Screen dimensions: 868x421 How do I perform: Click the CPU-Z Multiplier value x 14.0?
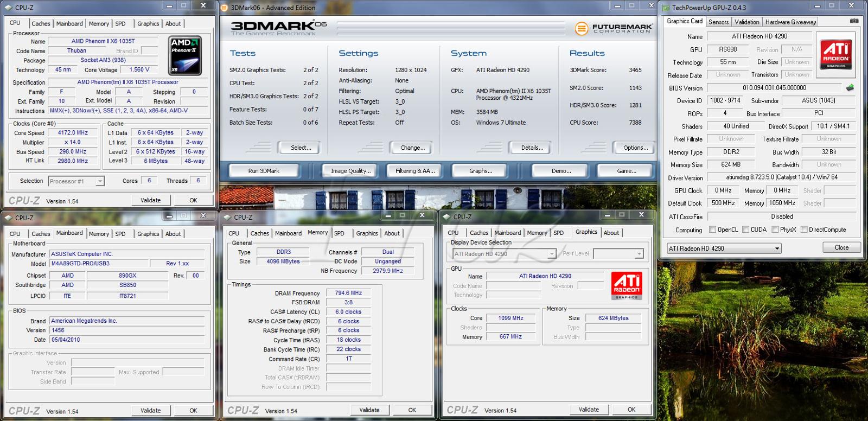click(73, 142)
